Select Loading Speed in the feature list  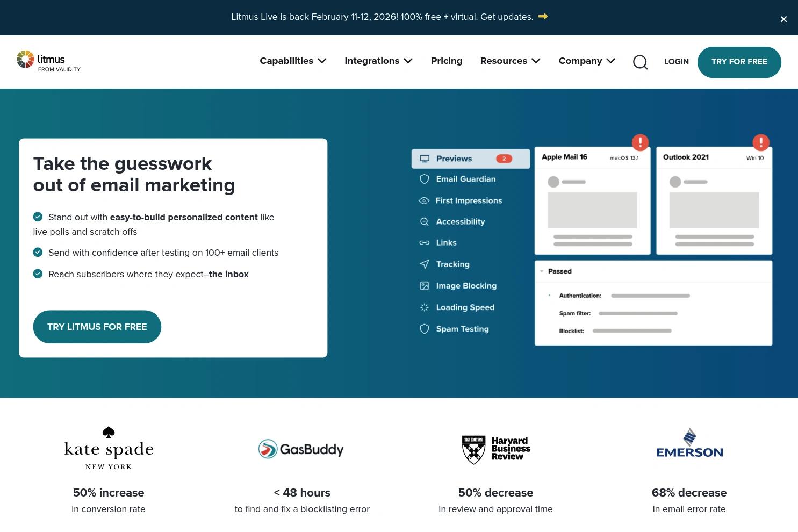(465, 307)
